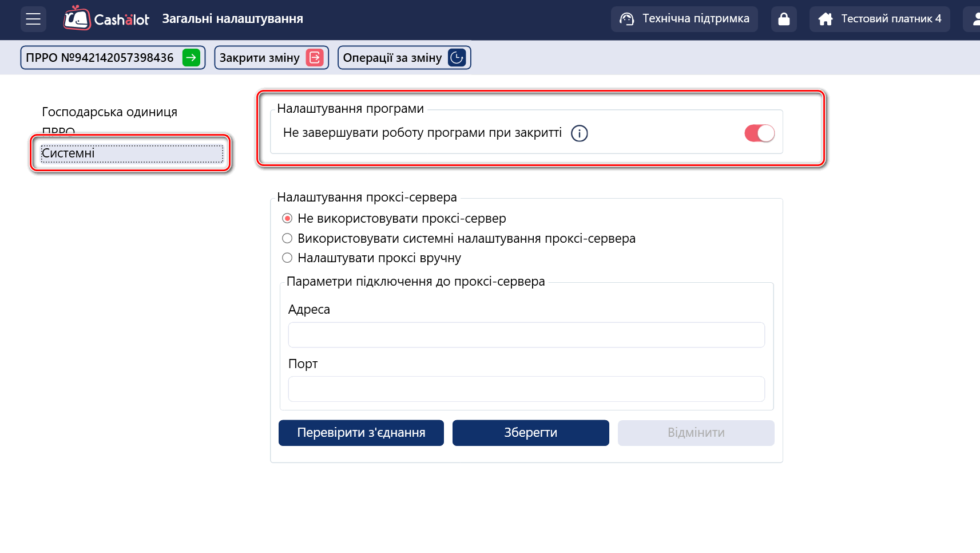Click the green arrow next to ПРРО number
This screenshot has height=553, width=980.
coord(191,58)
